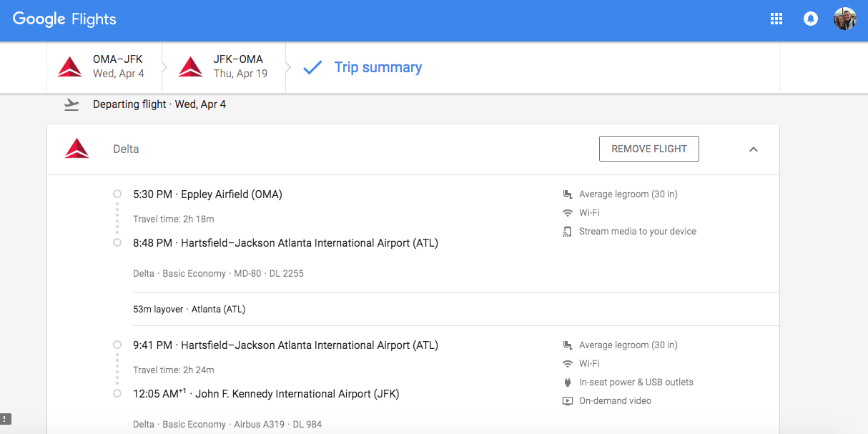Select the OMA–JFK Wed, Apr 4 step
Image resolution: width=868 pixels, height=434 pixels.
(104, 67)
